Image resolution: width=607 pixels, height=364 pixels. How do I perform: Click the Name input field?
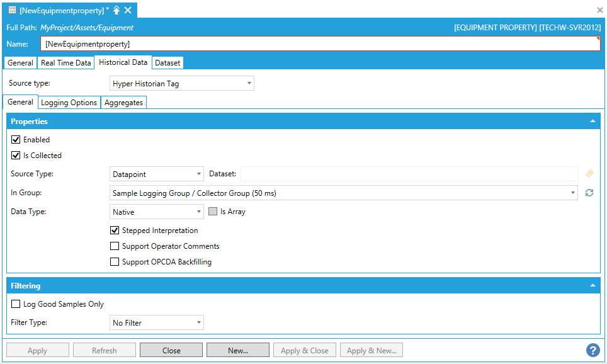320,44
